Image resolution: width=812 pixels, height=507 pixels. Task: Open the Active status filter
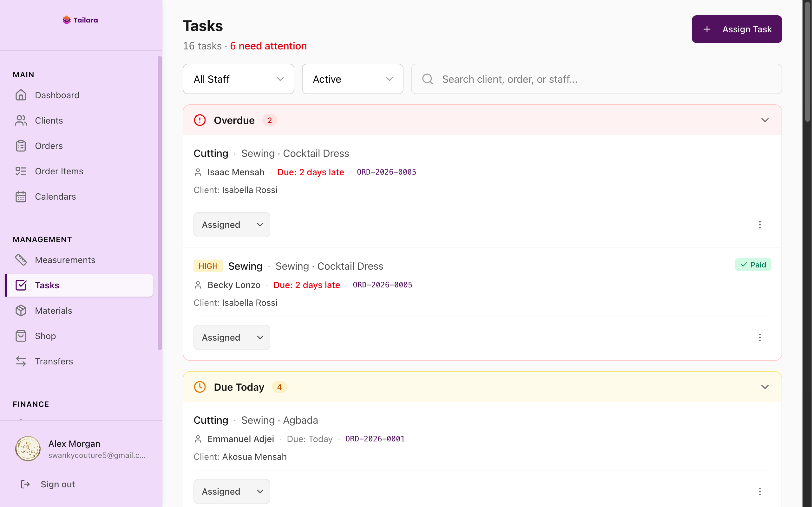[352, 79]
